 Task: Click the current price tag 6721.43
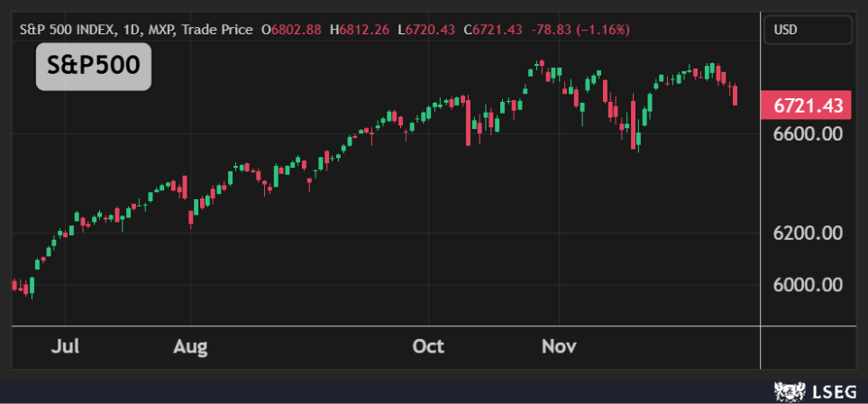(808, 106)
